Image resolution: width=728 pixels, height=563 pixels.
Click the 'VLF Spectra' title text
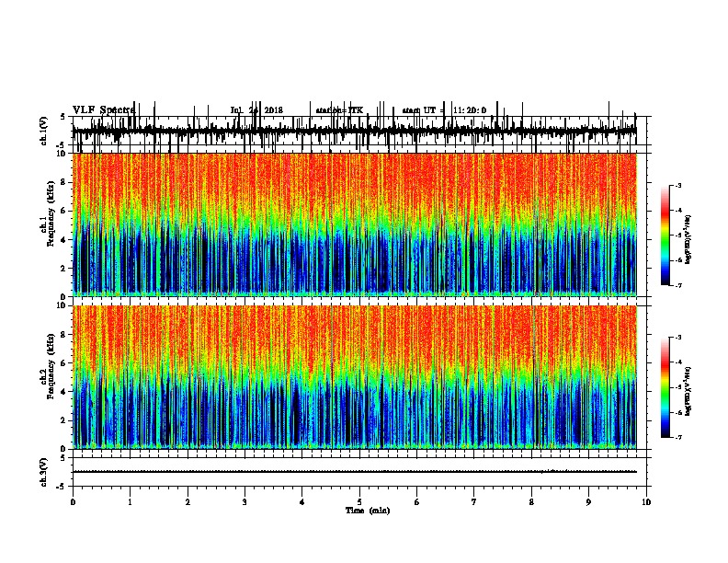104,110
